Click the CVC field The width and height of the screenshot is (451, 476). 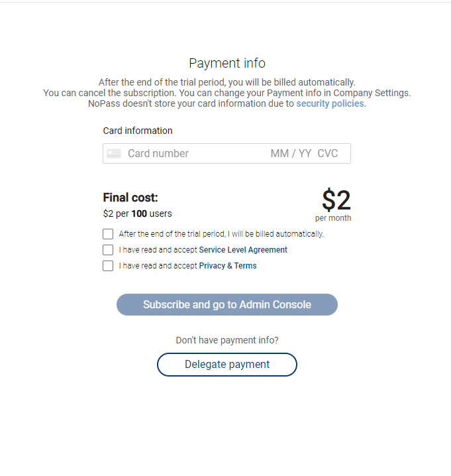tap(328, 154)
